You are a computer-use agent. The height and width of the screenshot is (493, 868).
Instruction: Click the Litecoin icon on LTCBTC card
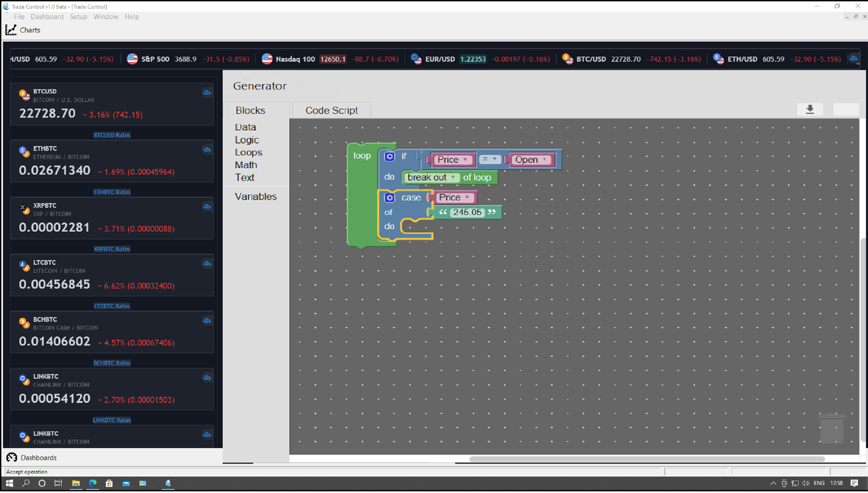click(24, 265)
